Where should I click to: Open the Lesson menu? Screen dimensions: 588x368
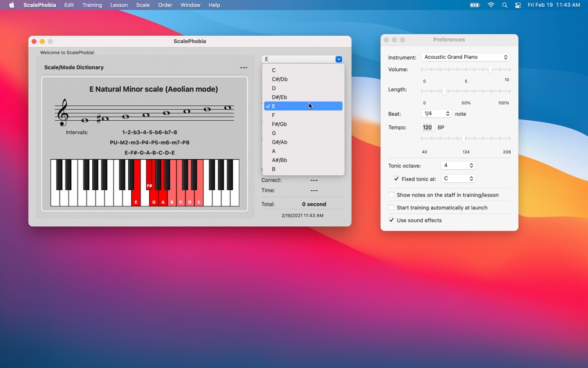click(119, 5)
